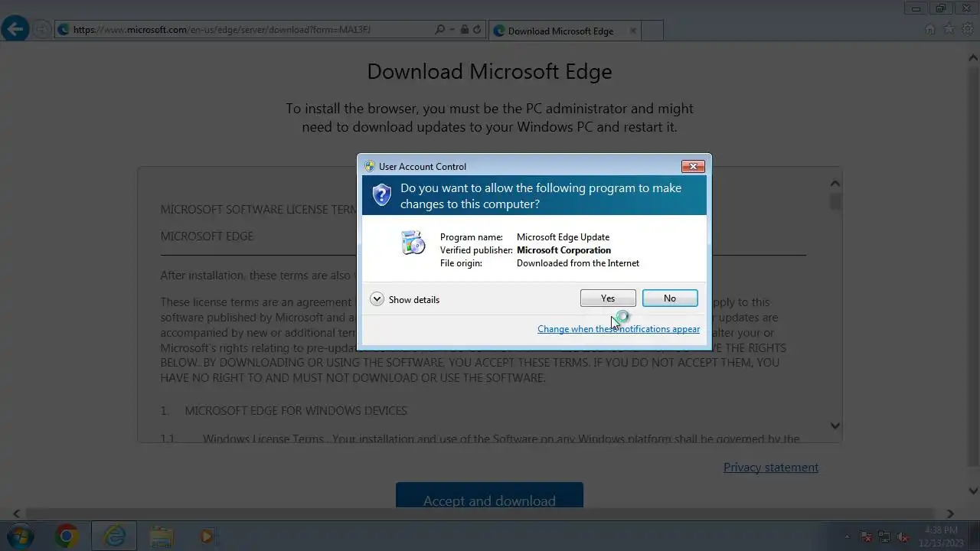Click the address bar lock security icon
Screen dimensions: 980x551
tap(464, 30)
